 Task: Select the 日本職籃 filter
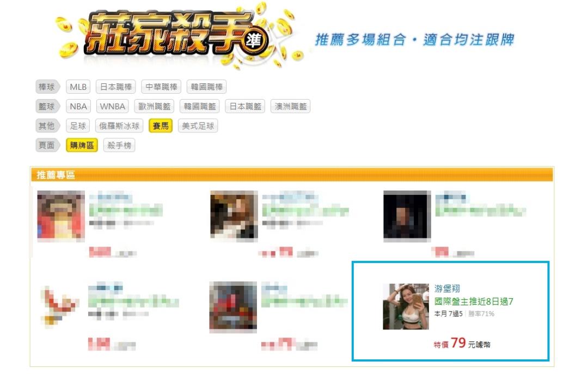(x=245, y=106)
